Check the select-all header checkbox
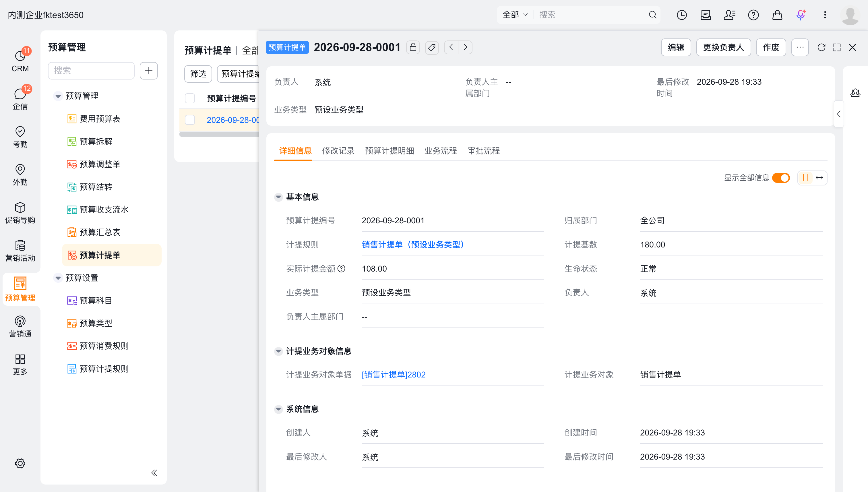Viewport: 868px width, 492px height. click(x=190, y=98)
